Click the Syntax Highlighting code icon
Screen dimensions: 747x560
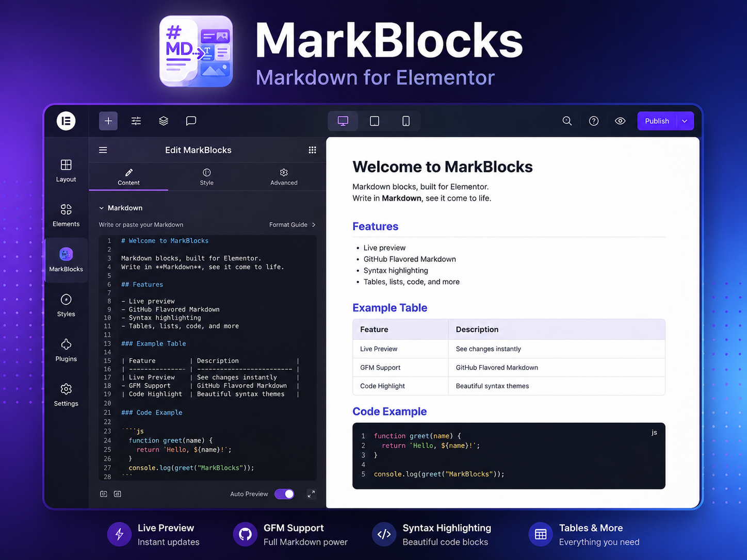(384, 534)
